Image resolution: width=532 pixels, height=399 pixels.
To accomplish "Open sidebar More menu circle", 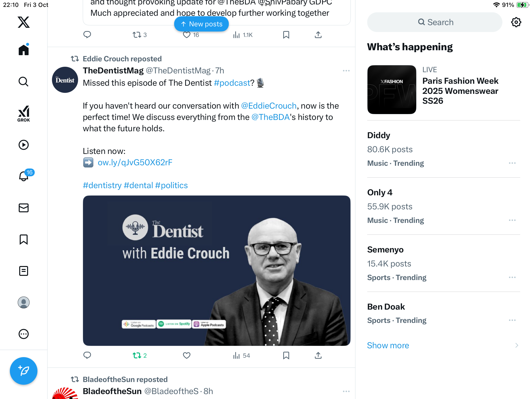I will [24, 334].
